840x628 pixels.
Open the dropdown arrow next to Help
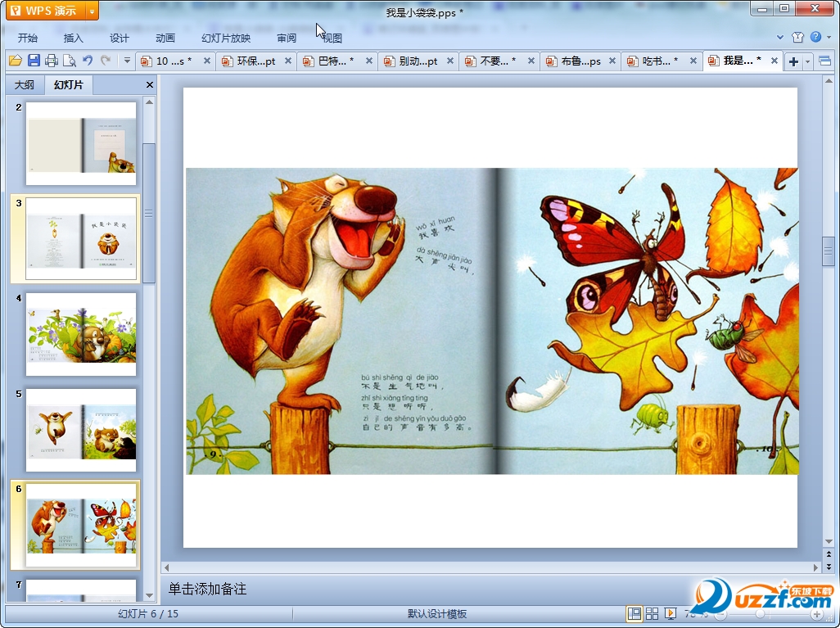[829, 37]
